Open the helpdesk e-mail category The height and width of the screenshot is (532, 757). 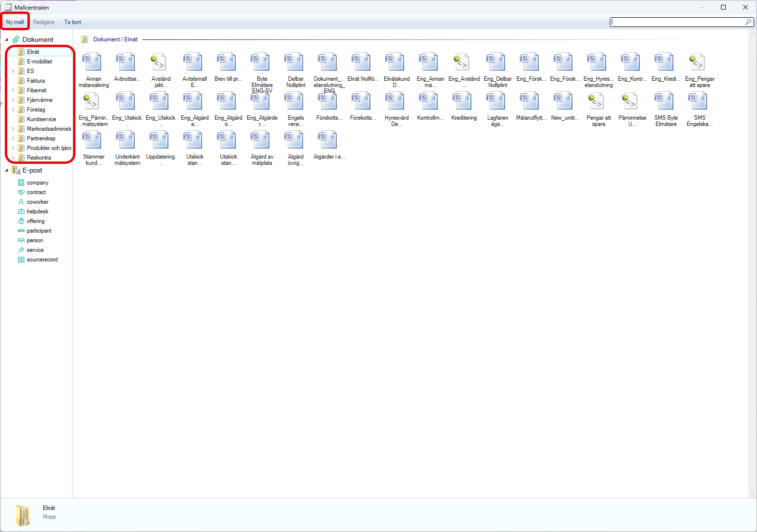pyautogui.click(x=38, y=211)
